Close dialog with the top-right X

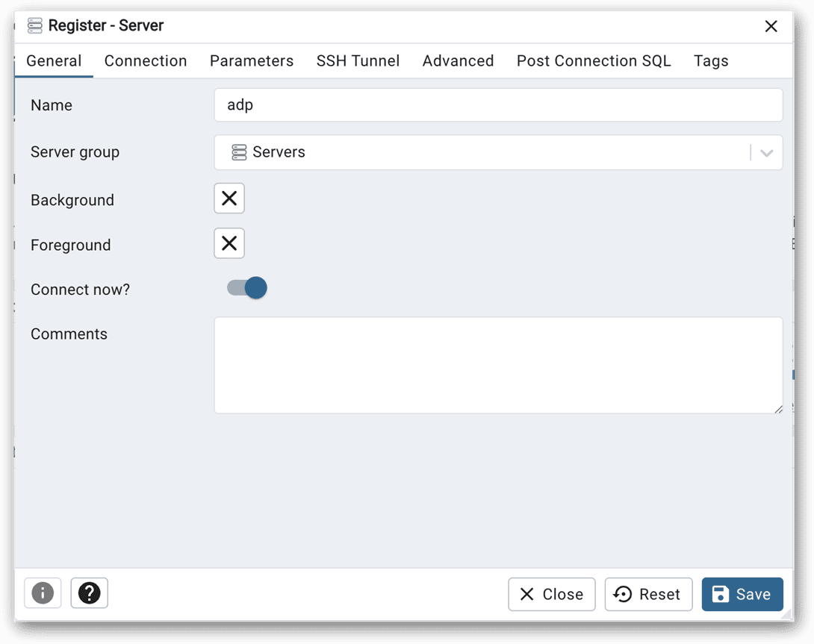pos(771,27)
